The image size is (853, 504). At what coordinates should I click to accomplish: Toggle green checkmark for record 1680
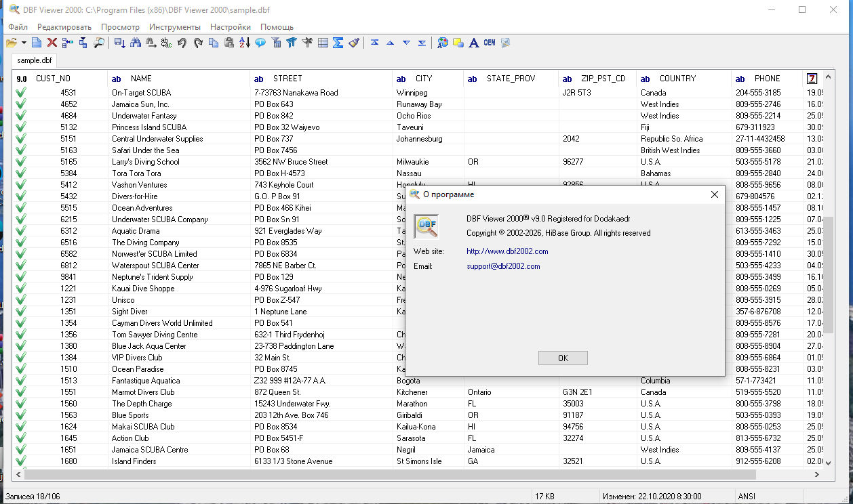tap(21, 461)
